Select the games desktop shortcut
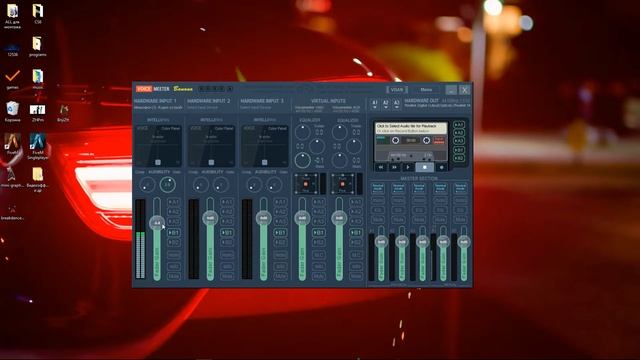 [12, 79]
